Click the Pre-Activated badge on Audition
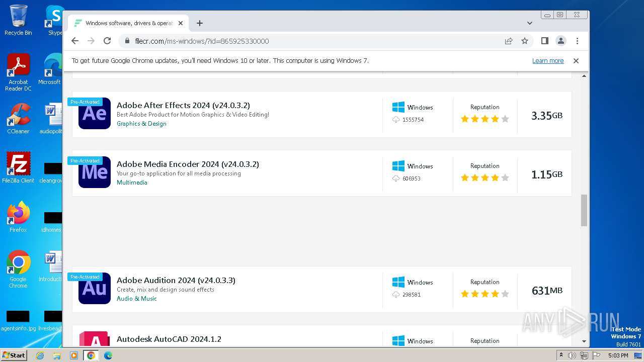Image resolution: width=644 pixels, height=362 pixels. pyautogui.click(x=85, y=277)
